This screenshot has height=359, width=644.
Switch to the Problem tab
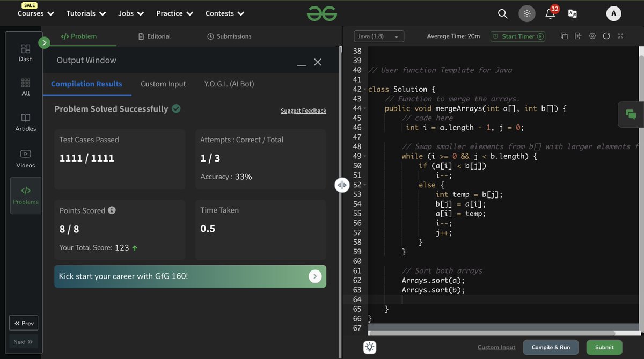79,36
